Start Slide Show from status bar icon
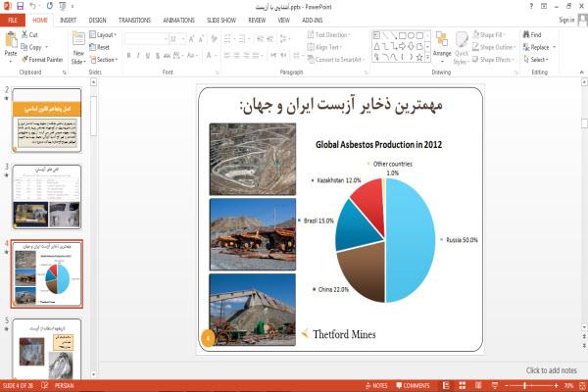The image size is (588, 392). (x=495, y=385)
